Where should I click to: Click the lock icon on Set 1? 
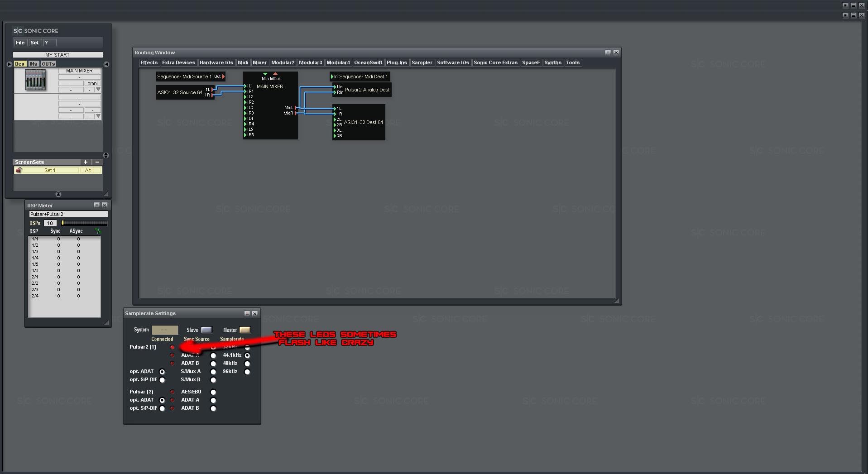pos(19,170)
